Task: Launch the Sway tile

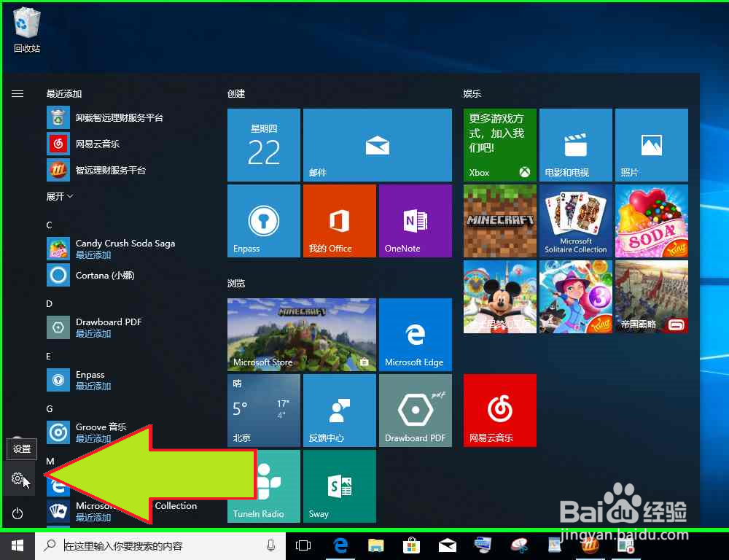Action: click(340, 486)
